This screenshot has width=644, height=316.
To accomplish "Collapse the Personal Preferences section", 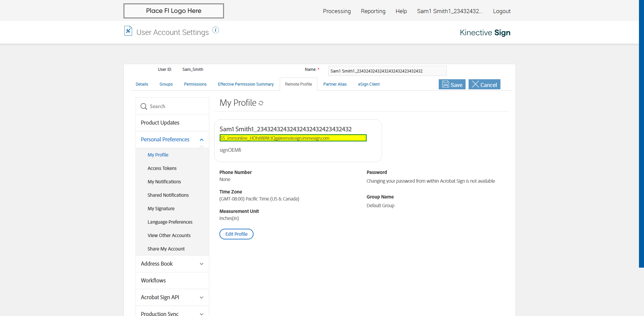I will 201,140.
